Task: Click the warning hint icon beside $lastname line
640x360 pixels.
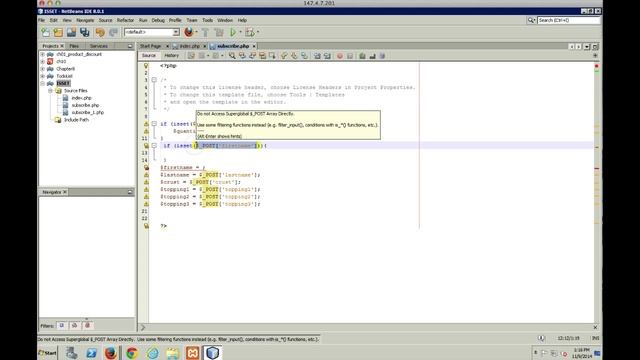Action: 146,175
